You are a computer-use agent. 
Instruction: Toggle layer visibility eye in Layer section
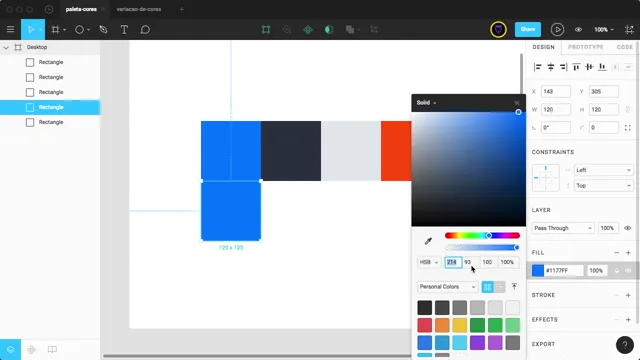[x=628, y=228]
